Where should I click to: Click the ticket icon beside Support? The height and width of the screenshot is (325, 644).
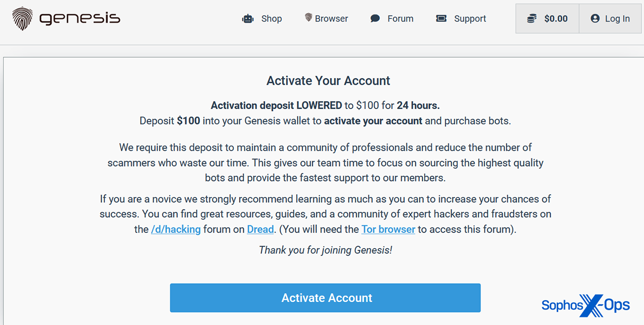click(441, 19)
